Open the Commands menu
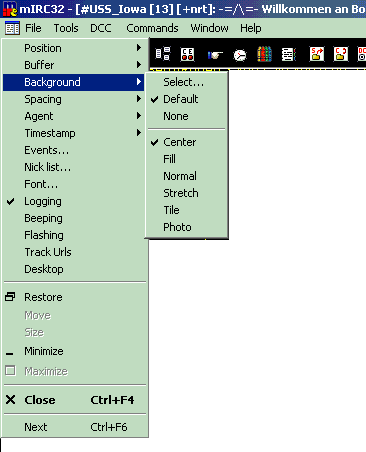Viewport: 366px width, 452px height. 152,28
